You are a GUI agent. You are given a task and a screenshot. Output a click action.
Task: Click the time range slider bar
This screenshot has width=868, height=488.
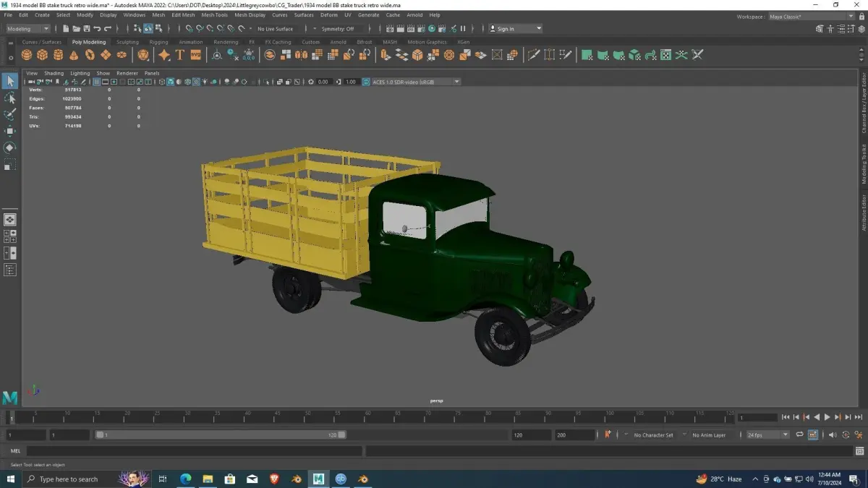pyautogui.click(x=221, y=435)
